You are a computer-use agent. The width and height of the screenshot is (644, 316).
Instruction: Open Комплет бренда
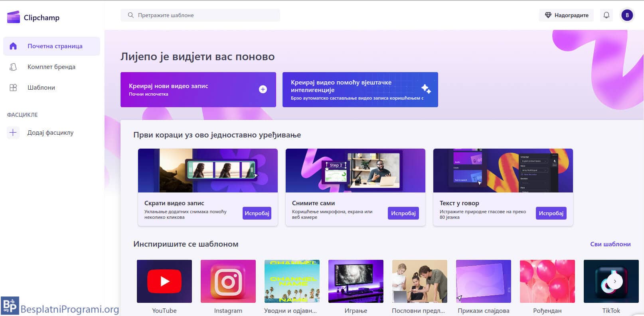click(x=51, y=67)
